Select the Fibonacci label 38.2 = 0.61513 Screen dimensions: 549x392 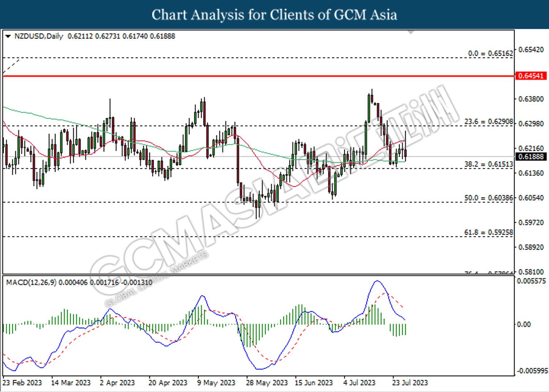489,164
